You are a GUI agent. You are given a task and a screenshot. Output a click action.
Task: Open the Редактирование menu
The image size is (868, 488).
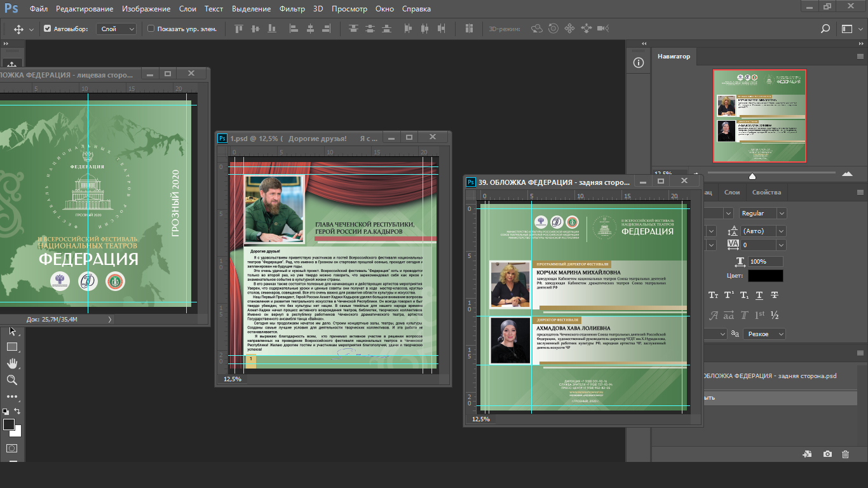(85, 9)
